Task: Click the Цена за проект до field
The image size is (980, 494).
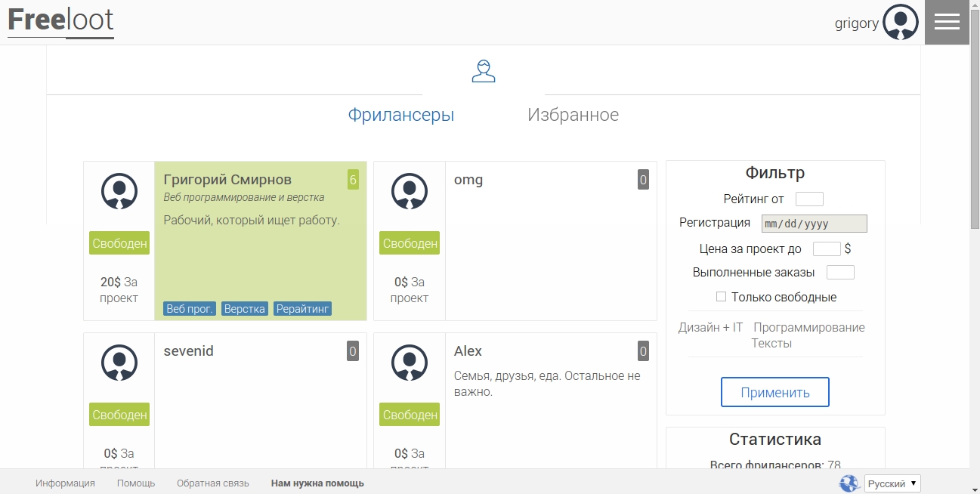Action: pos(827,249)
